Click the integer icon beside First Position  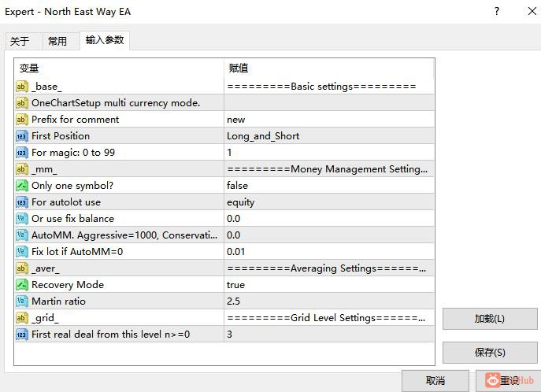pos(22,136)
